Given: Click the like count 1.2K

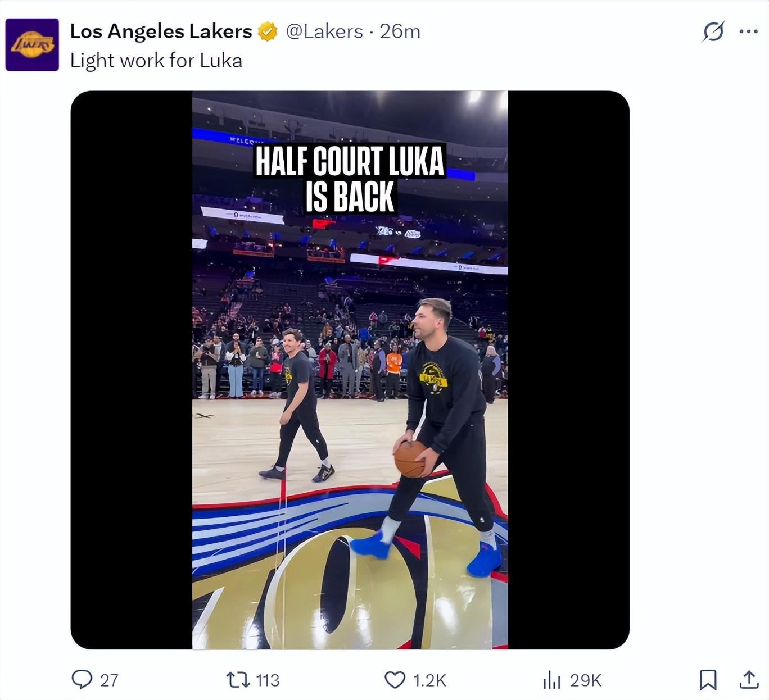Looking at the screenshot, I should [x=429, y=680].
